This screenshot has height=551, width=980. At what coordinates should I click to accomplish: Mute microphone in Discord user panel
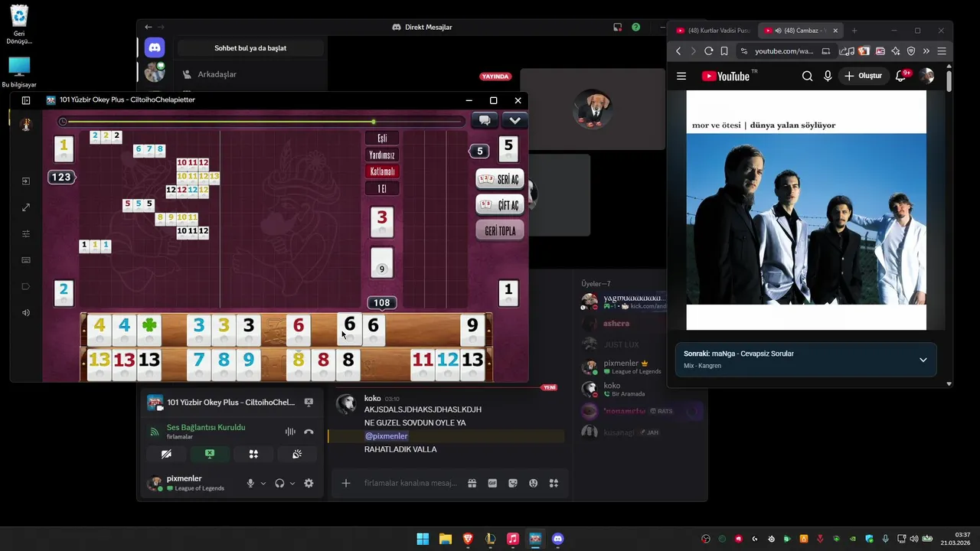(x=250, y=483)
